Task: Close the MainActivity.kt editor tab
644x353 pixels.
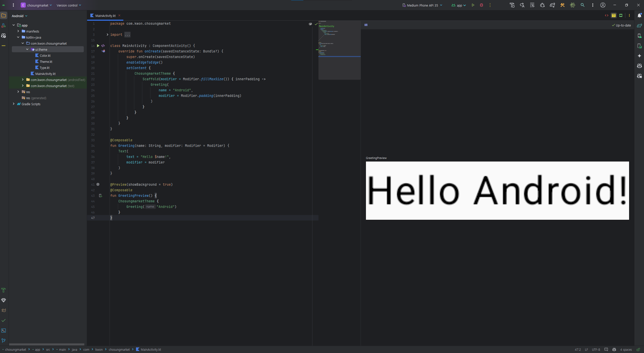Action: tap(119, 16)
